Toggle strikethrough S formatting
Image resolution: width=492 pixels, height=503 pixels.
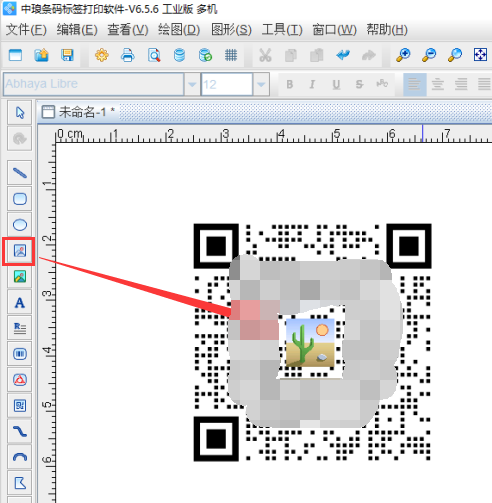(359, 85)
